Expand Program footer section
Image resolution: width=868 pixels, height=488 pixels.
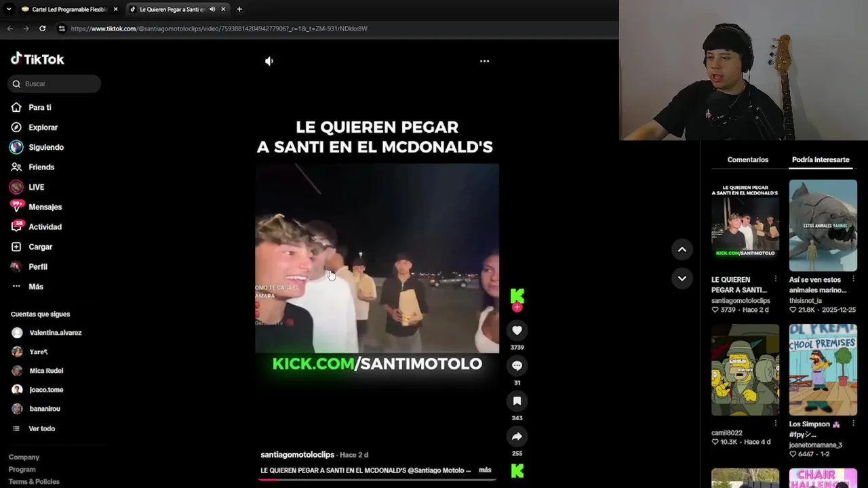[22, 469]
